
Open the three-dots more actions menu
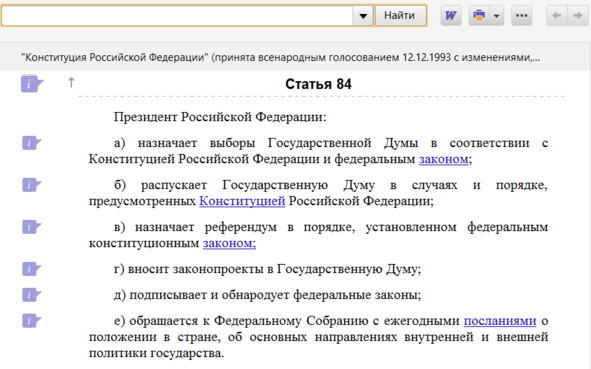click(x=522, y=15)
